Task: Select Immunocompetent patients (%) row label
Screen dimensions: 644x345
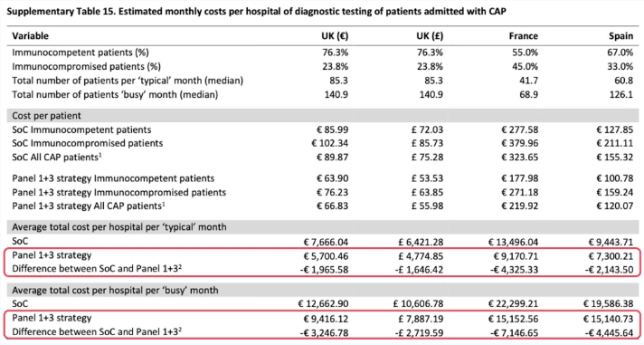Action: [80, 53]
